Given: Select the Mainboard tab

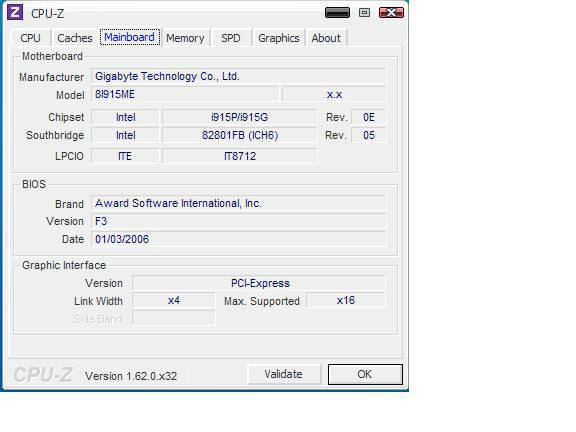Looking at the screenshot, I should [x=130, y=37].
